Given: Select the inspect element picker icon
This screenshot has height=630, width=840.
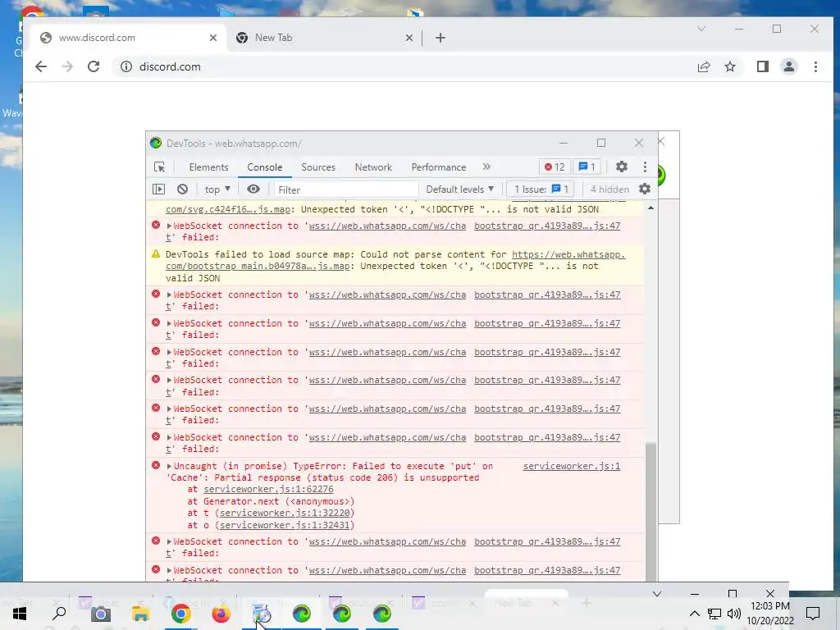Looking at the screenshot, I should coord(159,167).
